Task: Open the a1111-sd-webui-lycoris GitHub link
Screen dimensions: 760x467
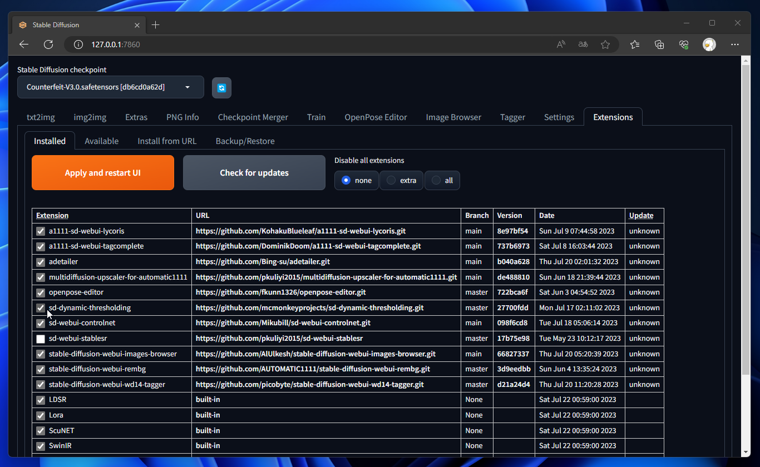Action: tap(301, 231)
